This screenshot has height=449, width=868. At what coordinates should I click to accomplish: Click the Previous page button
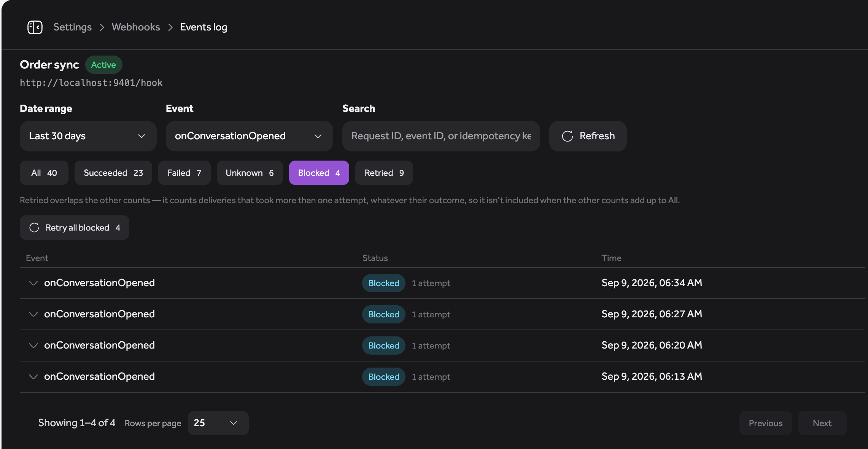[x=766, y=423]
